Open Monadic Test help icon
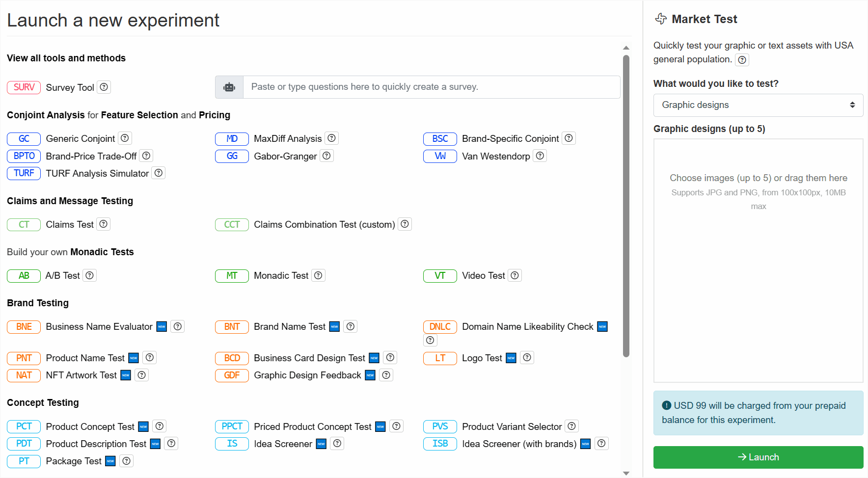 coord(319,275)
